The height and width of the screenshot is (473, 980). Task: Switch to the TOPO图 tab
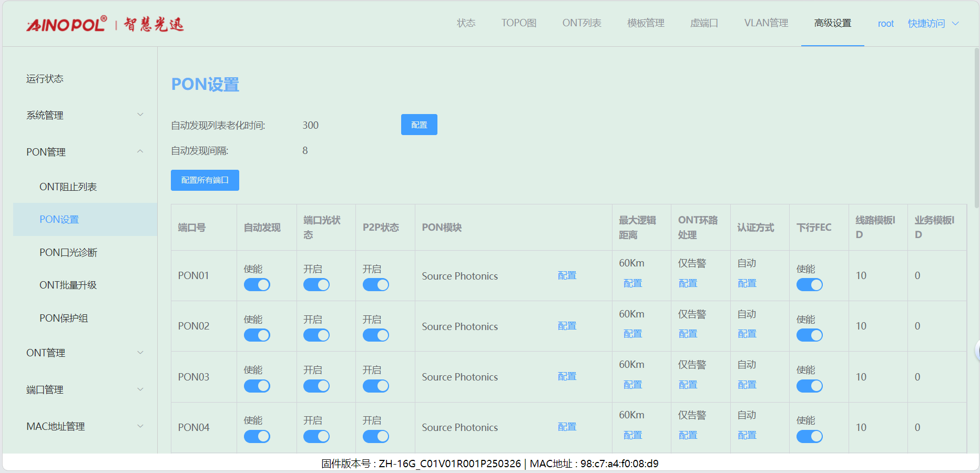click(x=518, y=23)
